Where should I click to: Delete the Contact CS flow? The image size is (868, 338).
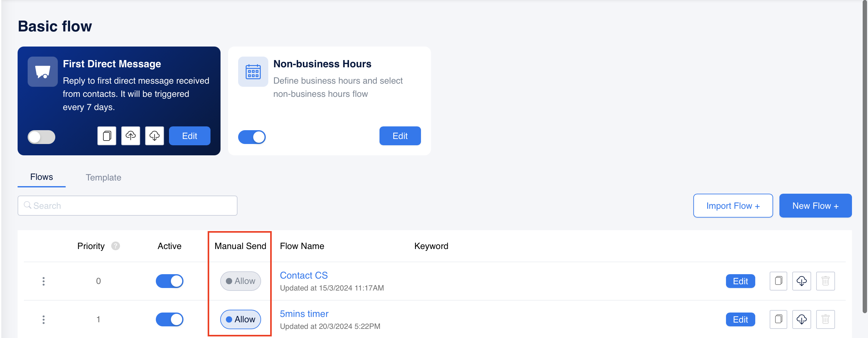point(825,281)
